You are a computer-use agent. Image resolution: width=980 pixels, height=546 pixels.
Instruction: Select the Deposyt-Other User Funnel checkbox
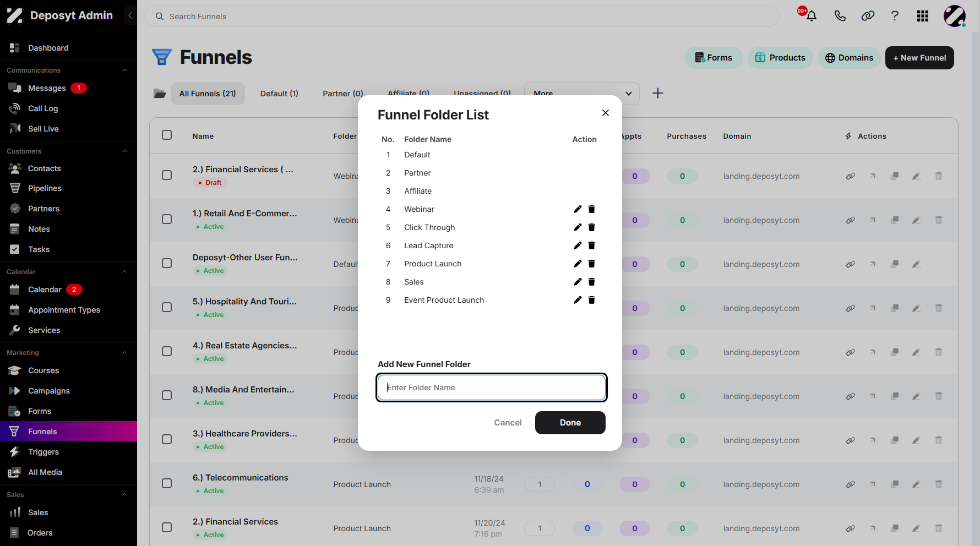[x=167, y=263]
